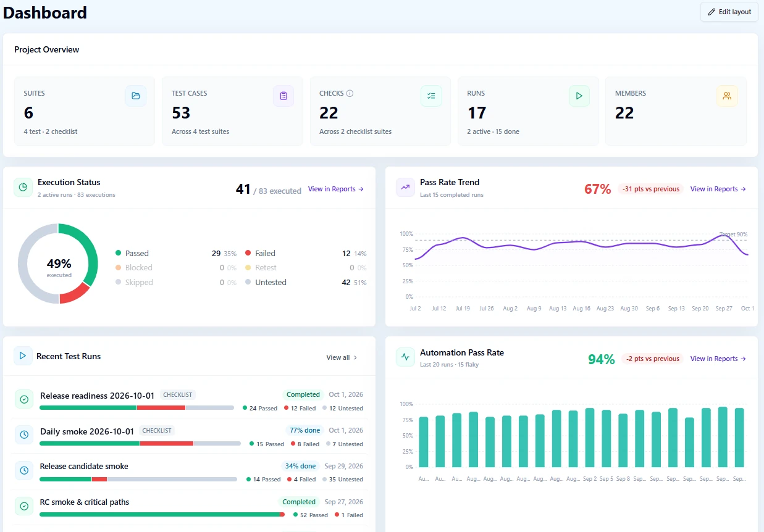The height and width of the screenshot is (532, 764).
Task: Click CHECKLIST tag on Release readiness run
Action: coord(178,395)
